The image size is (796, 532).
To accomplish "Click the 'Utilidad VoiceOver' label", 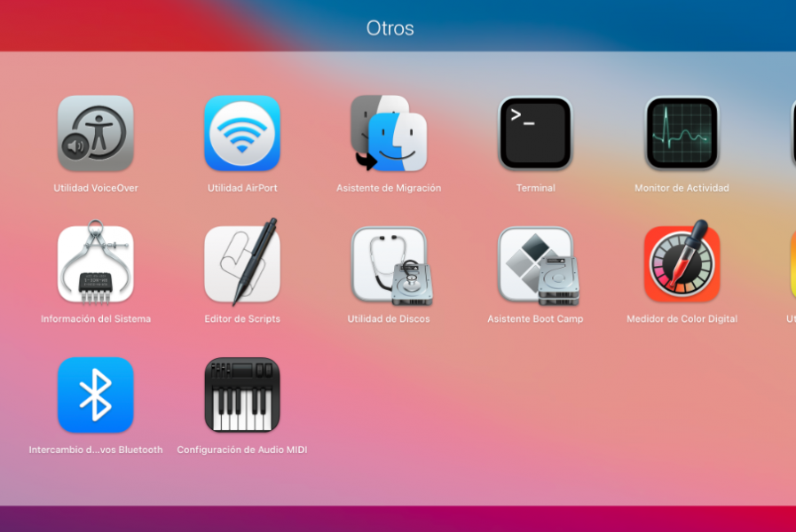I will pyautogui.click(x=96, y=188).
